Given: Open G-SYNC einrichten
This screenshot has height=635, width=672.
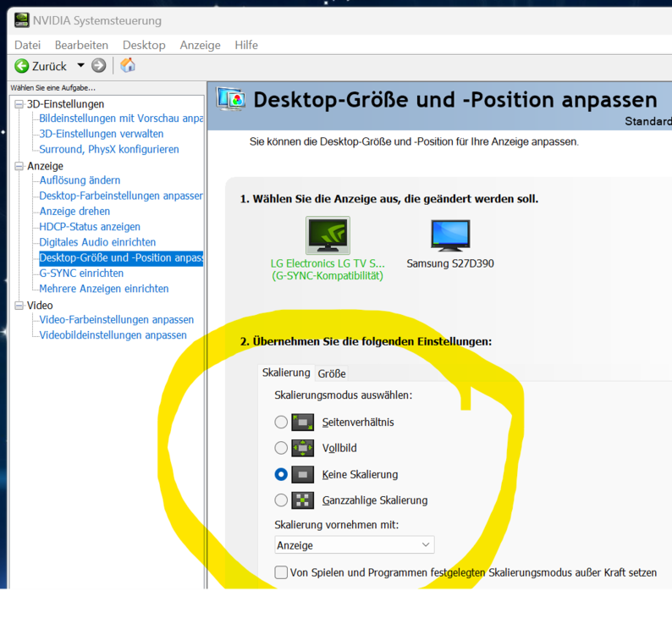Looking at the screenshot, I should click(x=81, y=273).
